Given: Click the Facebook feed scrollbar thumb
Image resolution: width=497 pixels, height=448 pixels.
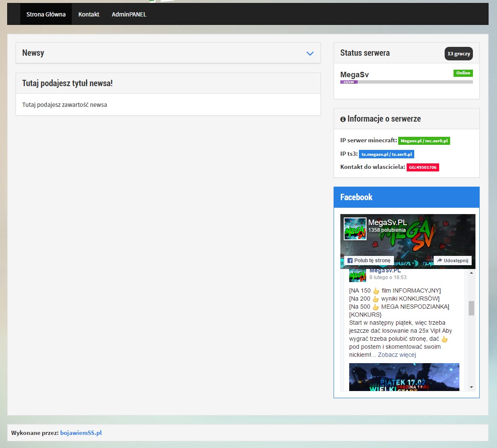Looking at the screenshot, I should (x=471, y=308).
